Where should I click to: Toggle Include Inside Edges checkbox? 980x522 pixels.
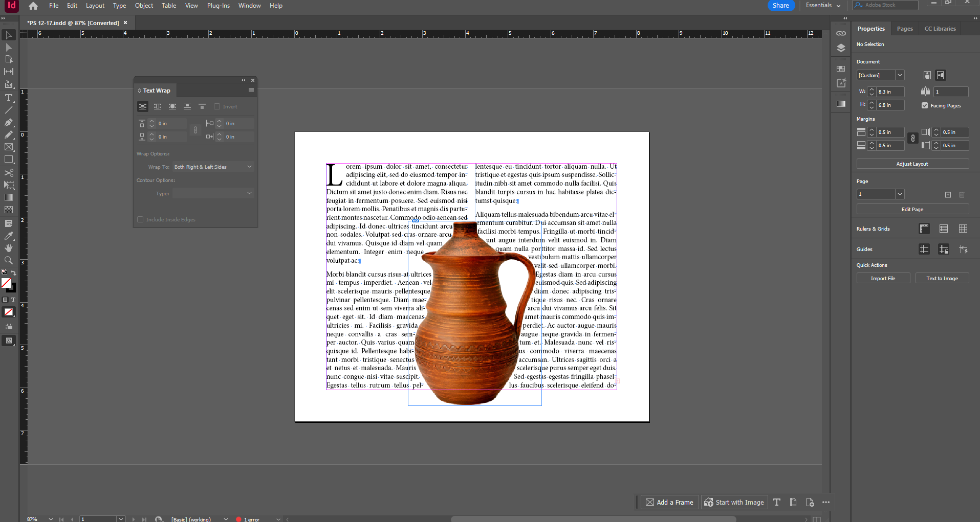pos(140,219)
